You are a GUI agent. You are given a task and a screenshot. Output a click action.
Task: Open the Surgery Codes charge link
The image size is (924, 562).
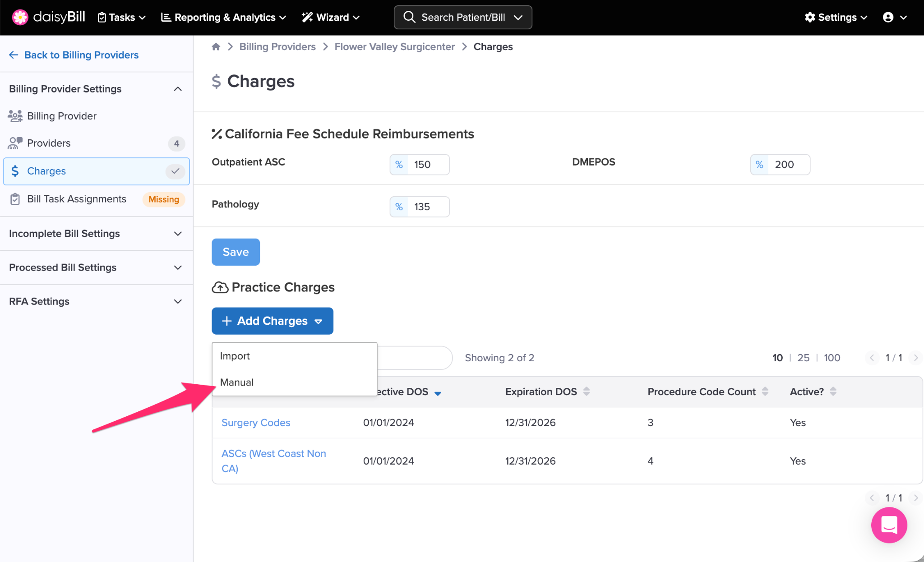(x=255, y=423)
